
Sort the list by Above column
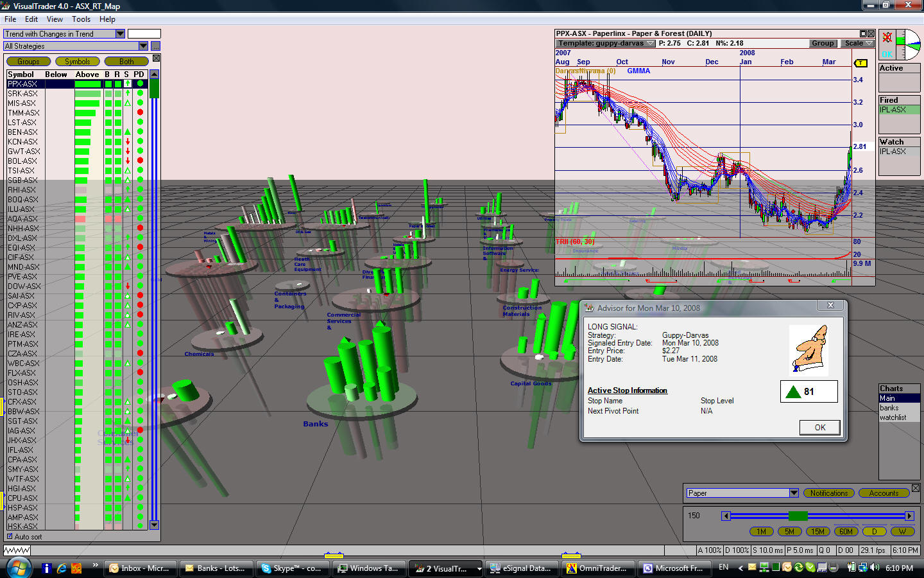tap(87, 74)
